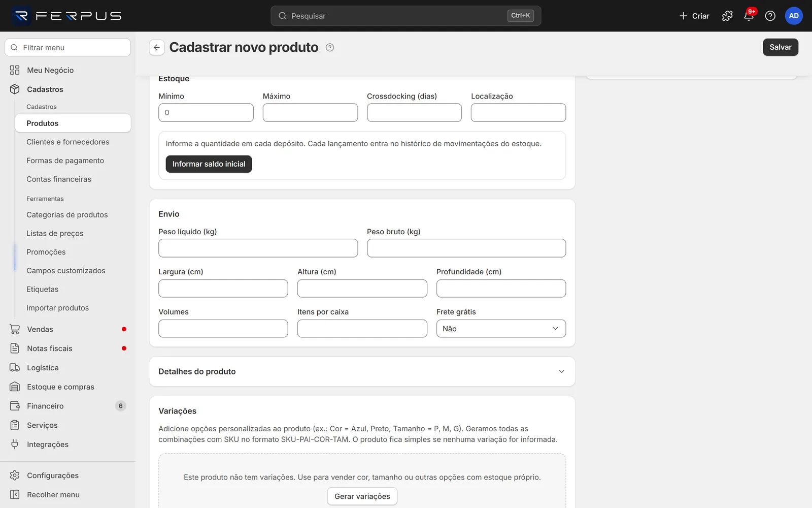
Task: Open Serviços in the sidebar
Action: 67,425
